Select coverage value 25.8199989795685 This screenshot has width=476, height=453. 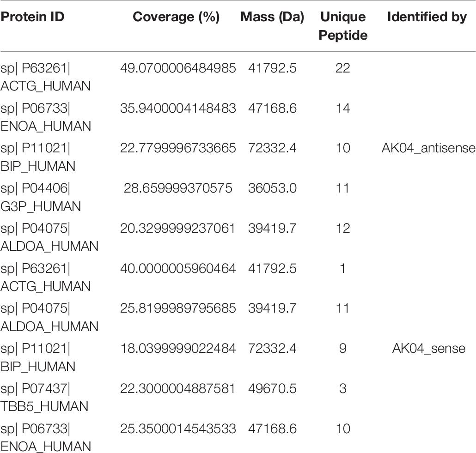[178, 308]
